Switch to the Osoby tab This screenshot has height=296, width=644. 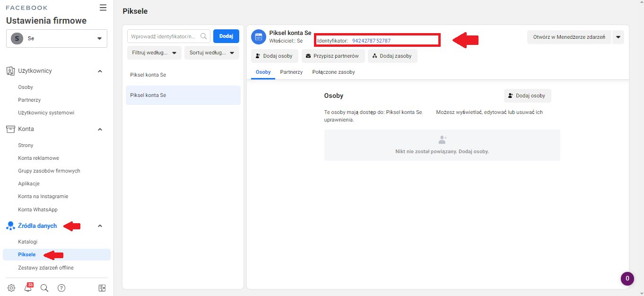(263, 72)
